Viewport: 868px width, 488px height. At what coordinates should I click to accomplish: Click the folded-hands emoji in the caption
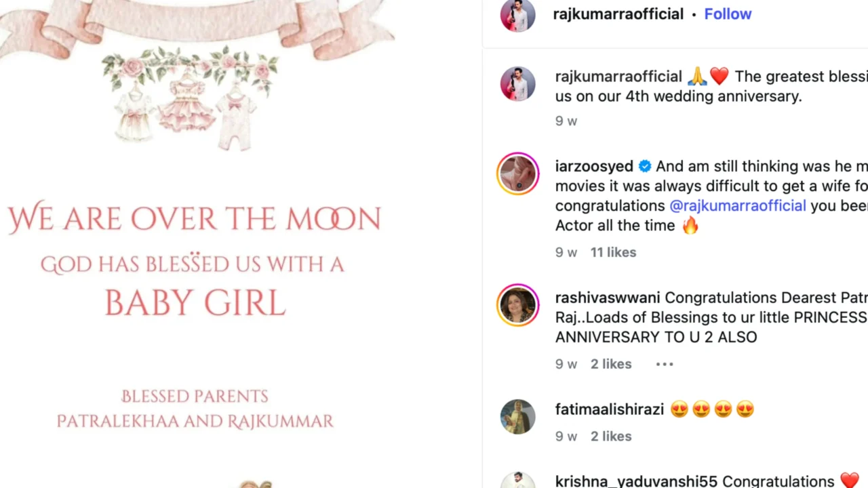coord(696,76)
